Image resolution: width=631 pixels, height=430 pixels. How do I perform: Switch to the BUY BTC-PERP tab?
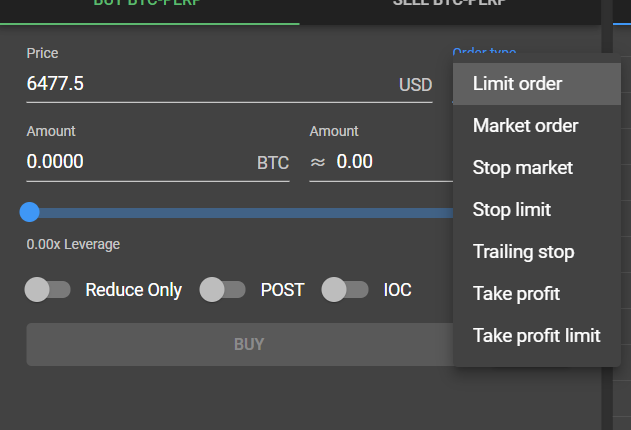[149, 6]
